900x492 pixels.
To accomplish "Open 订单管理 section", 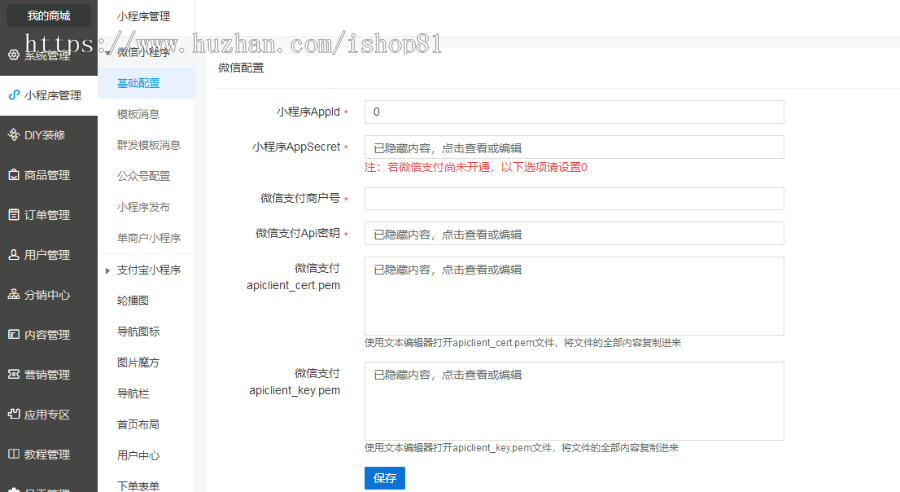I will pos(49,215).
